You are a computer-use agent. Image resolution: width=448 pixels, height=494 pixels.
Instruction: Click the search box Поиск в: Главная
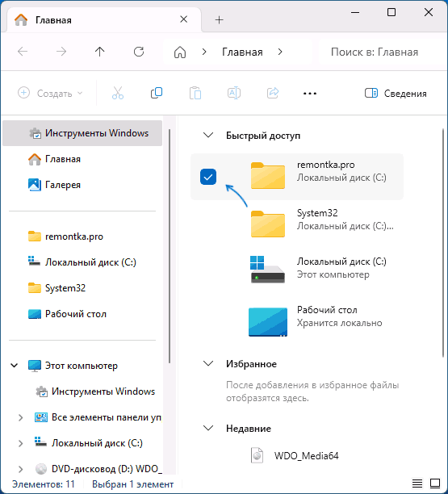(382, 52)
